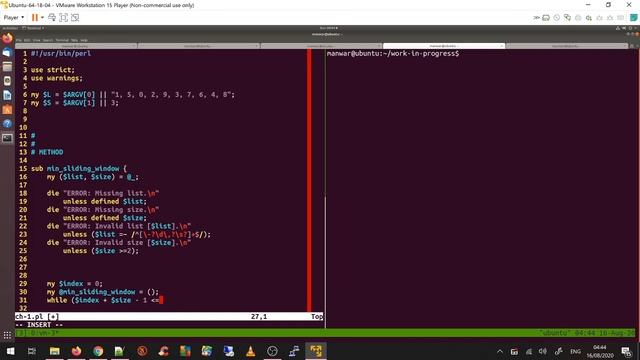This screenshot has height=360, width=640.
Task: Open the Windows clock showing 04:44
Action: 600,351
